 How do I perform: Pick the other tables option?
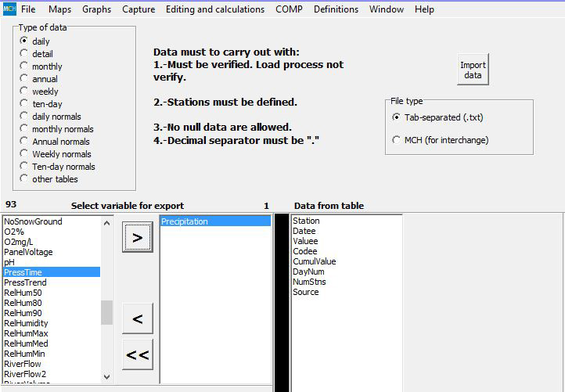24,179
